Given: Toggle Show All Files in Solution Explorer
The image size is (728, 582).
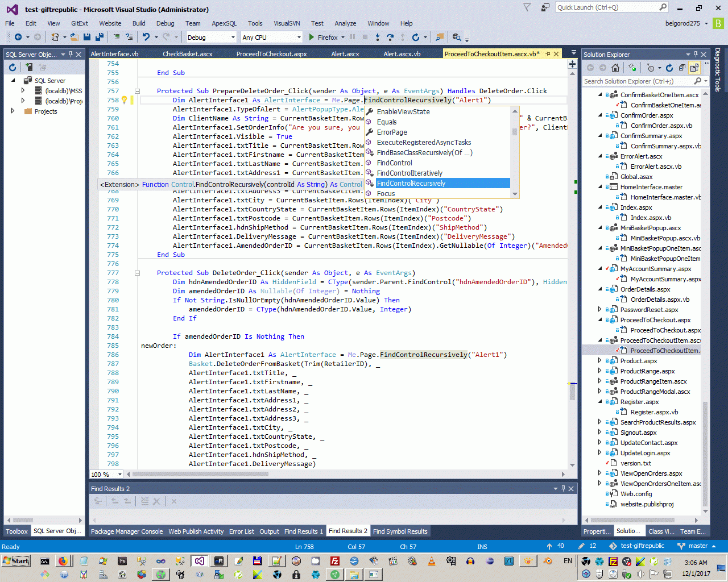Looking at the screenshot, I should (x=694, y=68).
